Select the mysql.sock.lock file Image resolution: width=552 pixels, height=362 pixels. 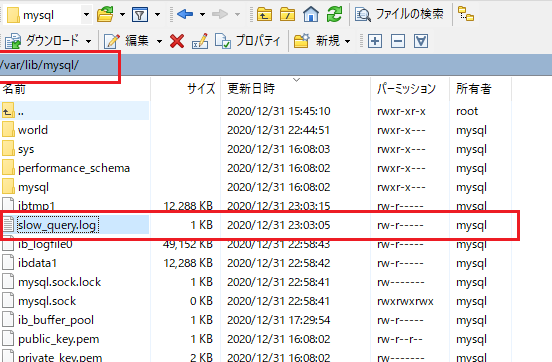[59, 282]
